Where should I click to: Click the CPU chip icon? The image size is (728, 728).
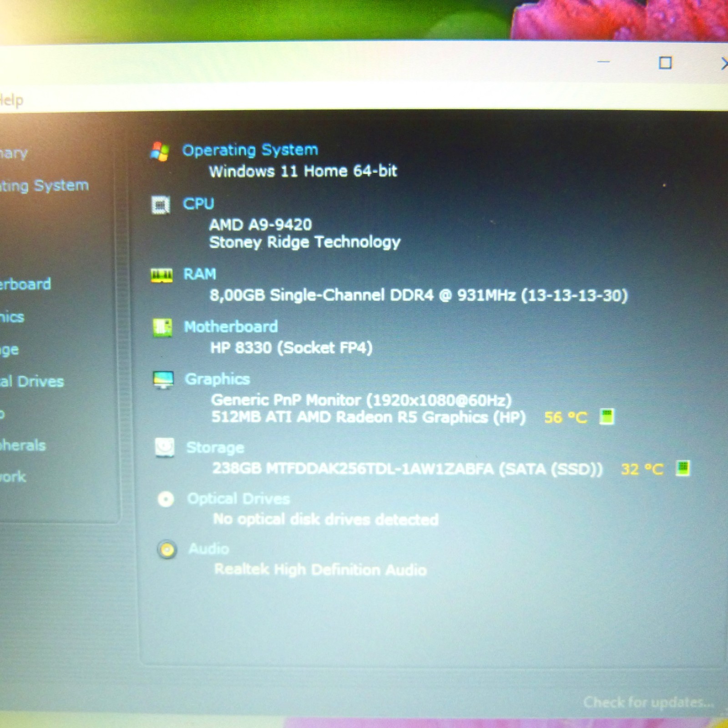coord(160,205)
